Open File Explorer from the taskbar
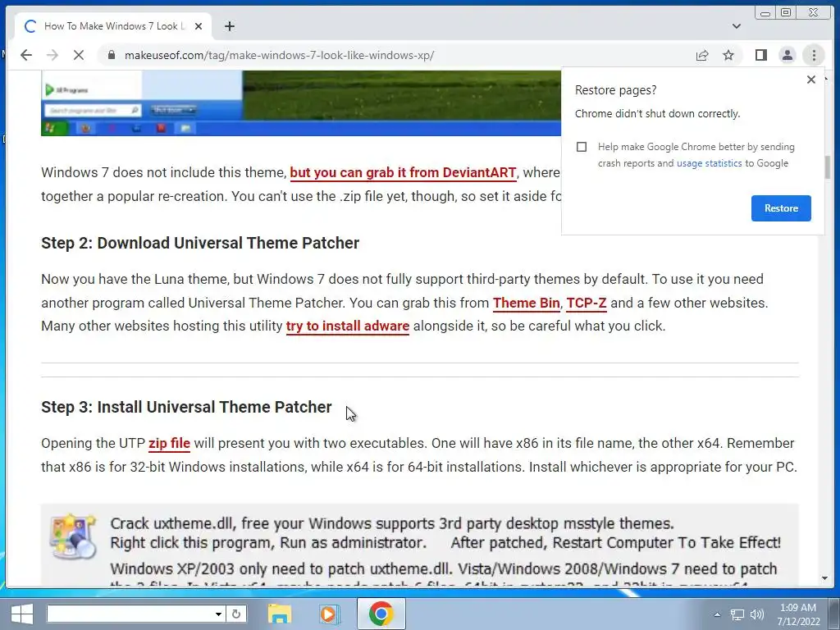840x630 pixels. (x=279, y=614)
